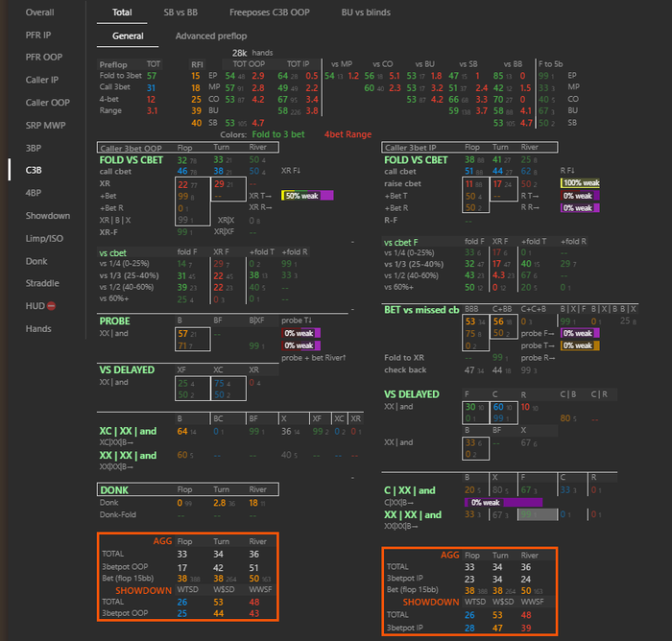Select PFR OOP in the sidebar
Screen dimensions: 672x641
click(44, 58)
